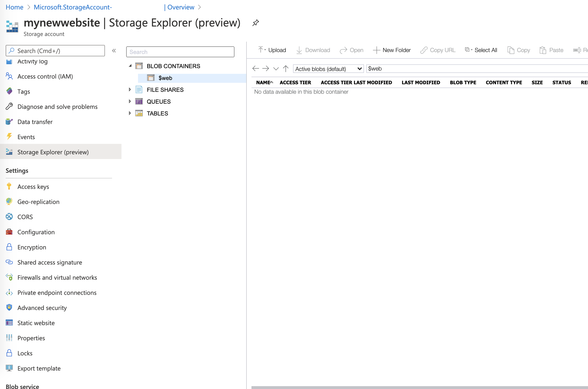Click Copy URL in the toolbar
Screen dimensions: 588x389
point(438,50)
